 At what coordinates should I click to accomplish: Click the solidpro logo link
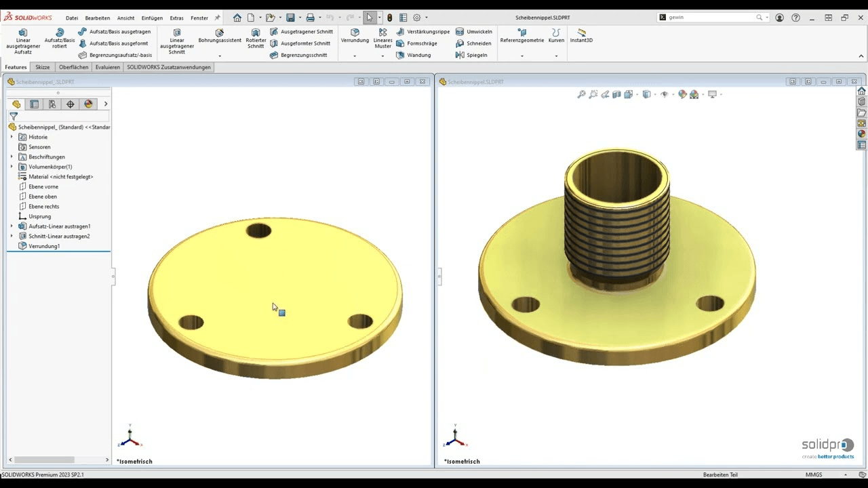pyautogui.click(x=827, y=445)
